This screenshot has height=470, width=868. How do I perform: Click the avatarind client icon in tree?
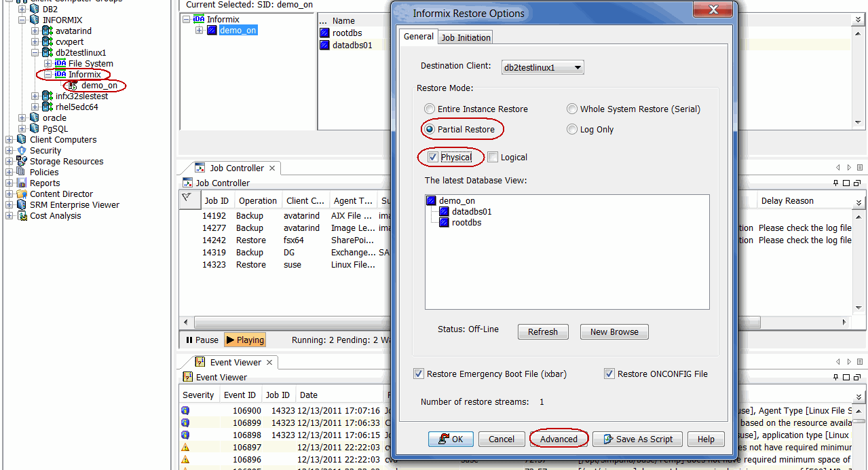[48, 31]
